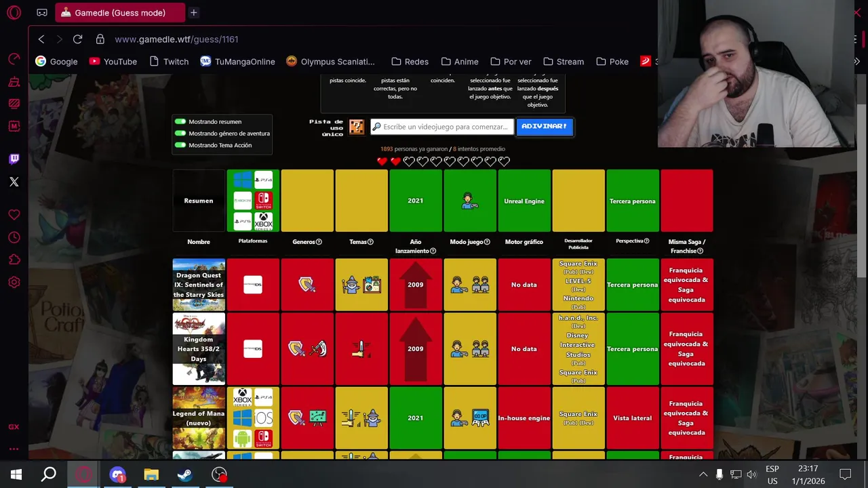Click the question-block single-use hint icon
Viewport: 868px width, 488px height.
(x=356, y=127)
